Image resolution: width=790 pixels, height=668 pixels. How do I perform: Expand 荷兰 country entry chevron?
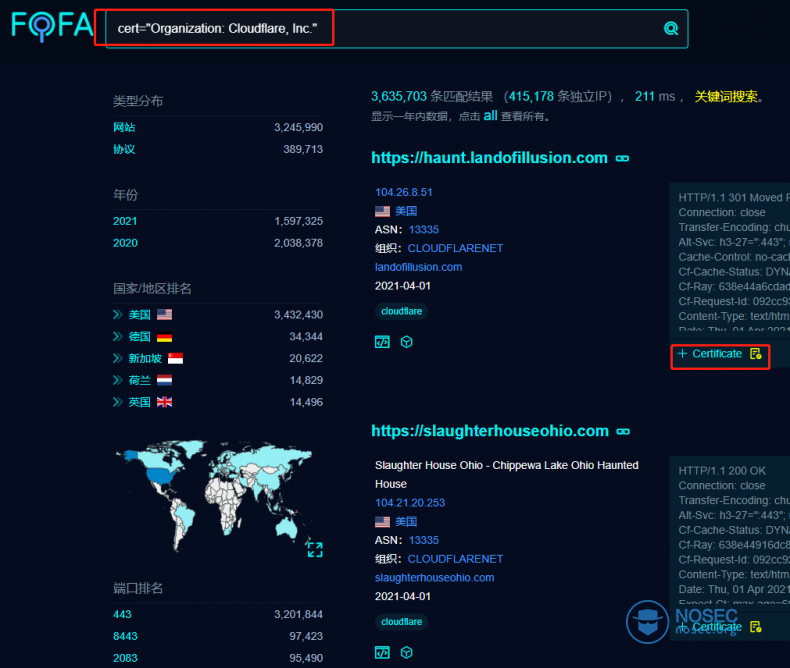[117, 380]
